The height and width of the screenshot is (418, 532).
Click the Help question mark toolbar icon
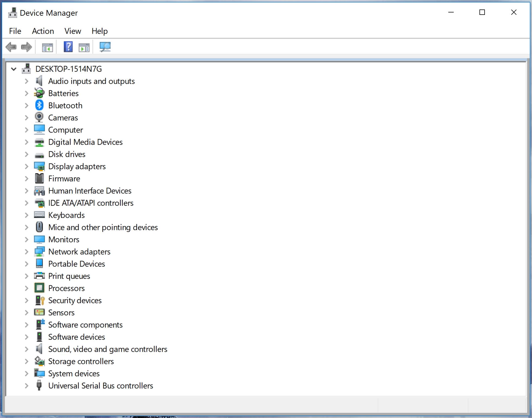click(x=68, y=47)
